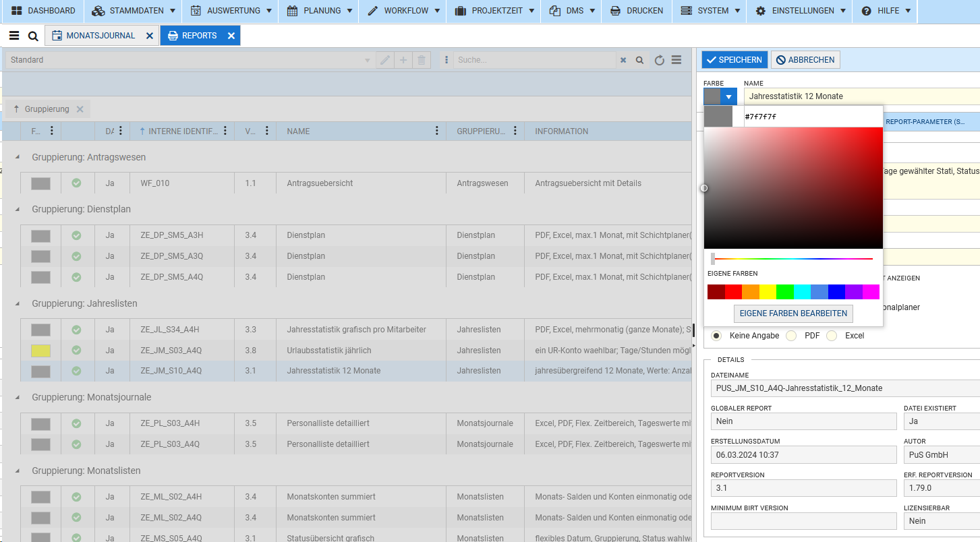This screenshot has width=980, height=542.
Task: Pick the dark red custom color swatch
Action: coord(716,292)
